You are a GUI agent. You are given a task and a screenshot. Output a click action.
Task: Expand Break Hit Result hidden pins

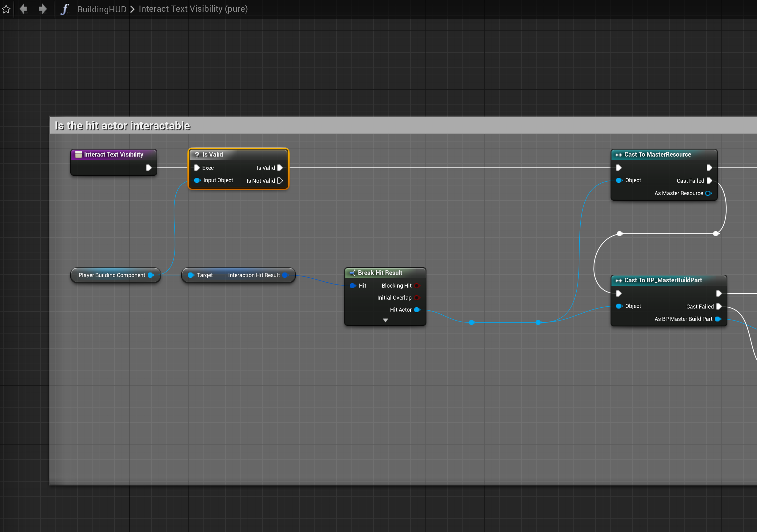point(385,320)
